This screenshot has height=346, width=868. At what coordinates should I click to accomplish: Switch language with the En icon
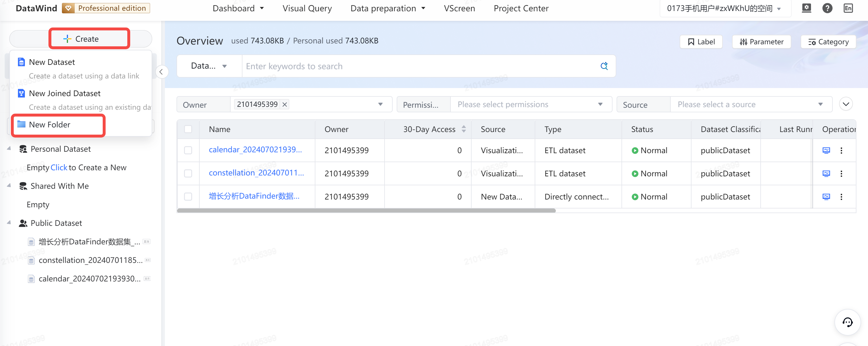848,8
